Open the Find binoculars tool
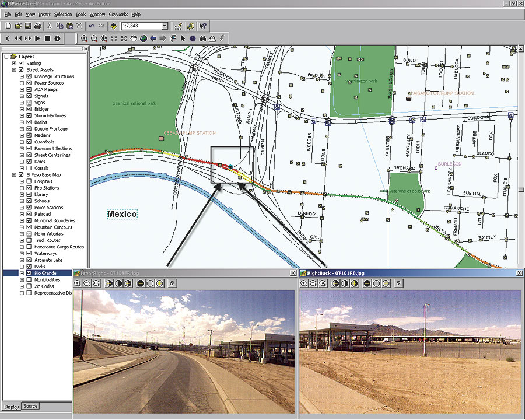 [203, 38]
